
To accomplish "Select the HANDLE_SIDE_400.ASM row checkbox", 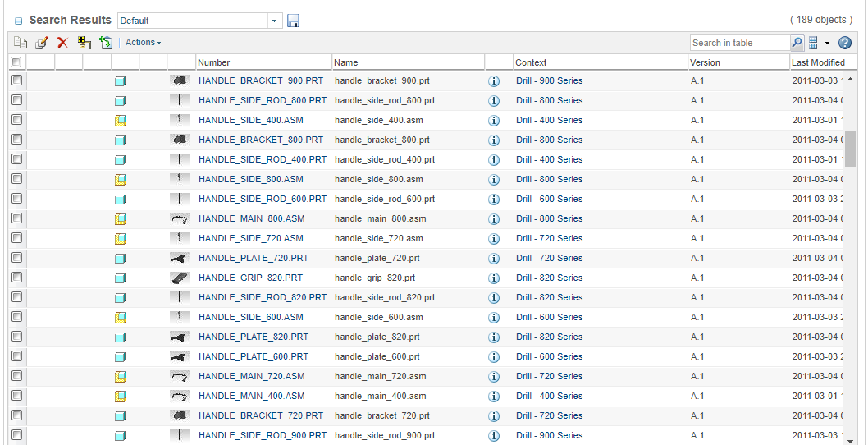I will pyautogui.click(x=16, y=119).
